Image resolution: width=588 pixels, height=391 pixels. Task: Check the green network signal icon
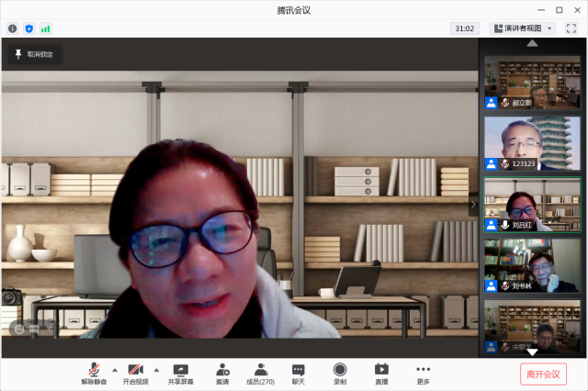click(45, 28)
